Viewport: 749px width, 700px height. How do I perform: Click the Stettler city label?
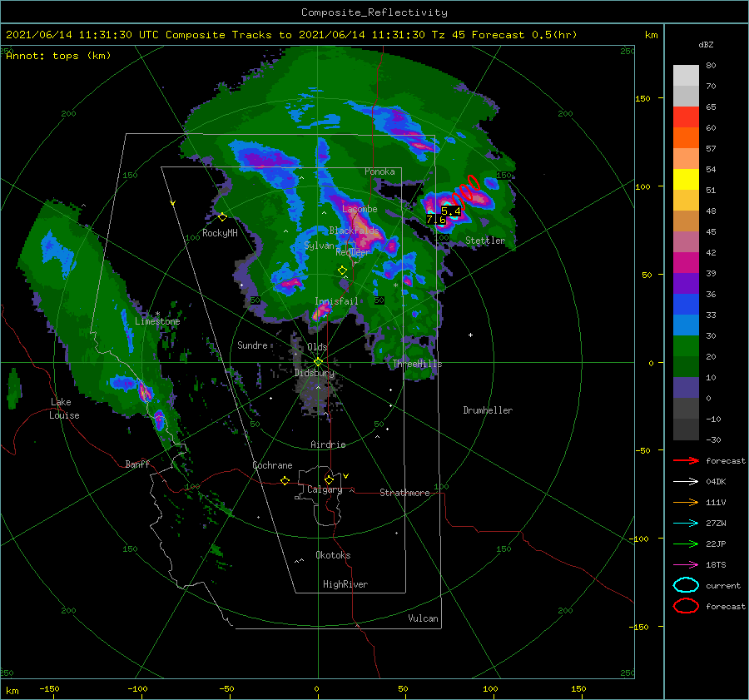click(485, 241)
